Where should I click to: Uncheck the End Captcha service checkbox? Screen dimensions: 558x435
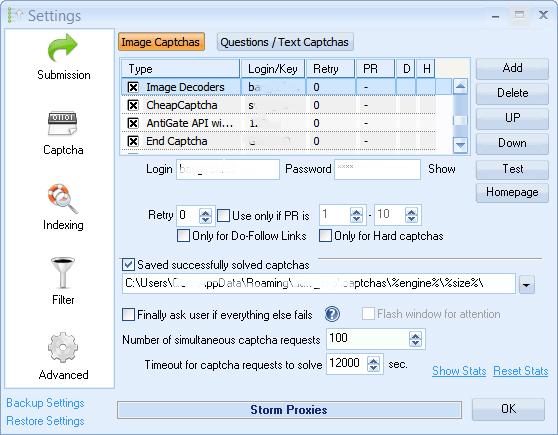(133, 141)
